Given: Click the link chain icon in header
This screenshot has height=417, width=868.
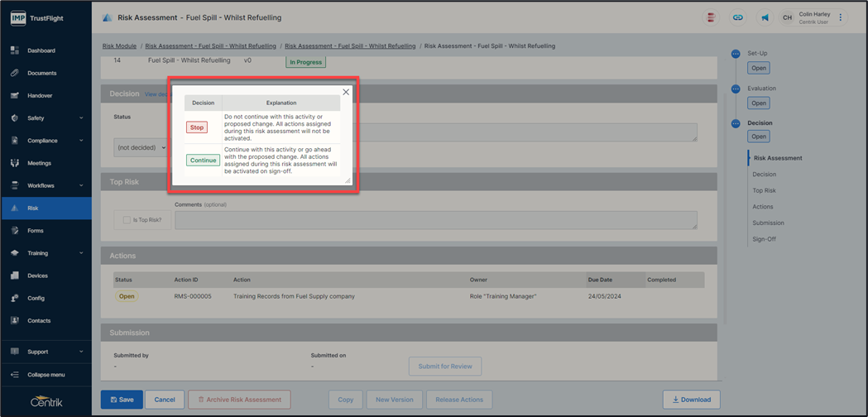Looking at the screenshot, I should point(737,17).
